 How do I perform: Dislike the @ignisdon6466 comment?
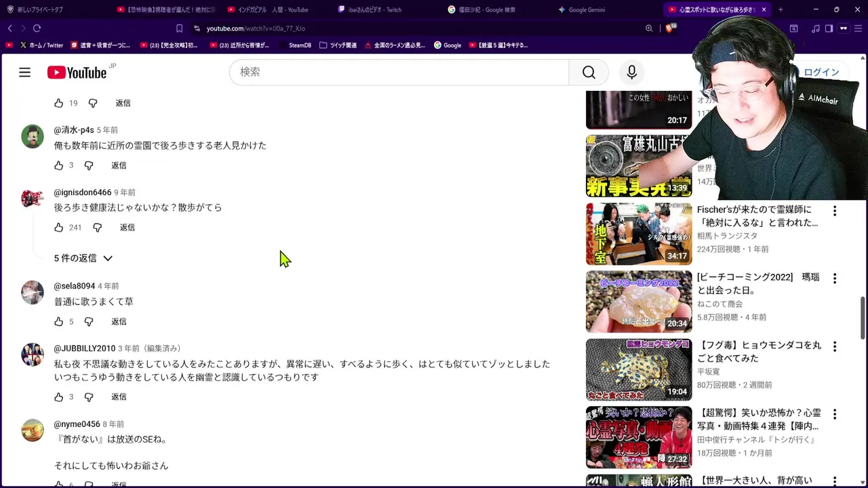point(98,228)
